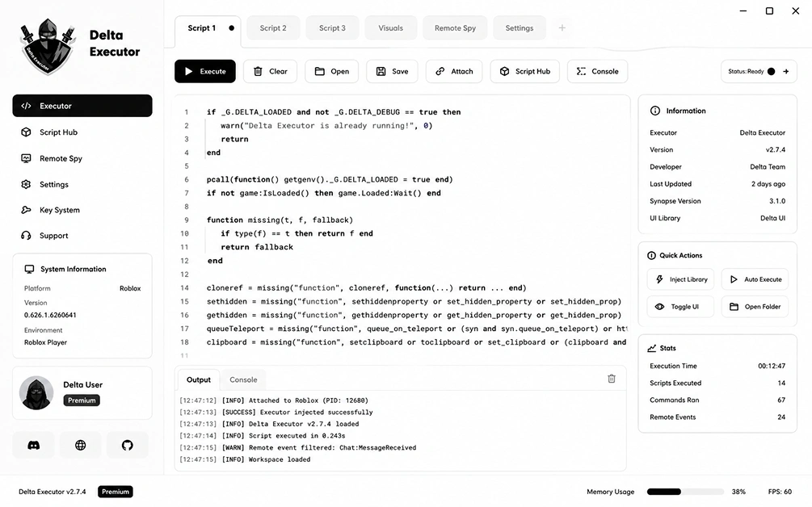Image resolution: width=812 pixels, height=507 pixels.
Task: Click the FPS: 60 status entry
Action: [x=780, y=492]
